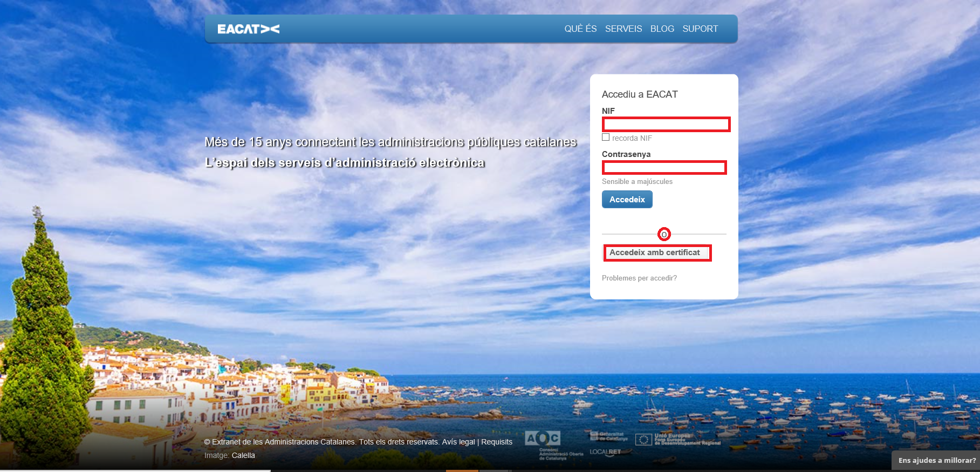The image size is (980, 472).
Task: Click the Calella image credit link
Action: (x=243, y=455)
